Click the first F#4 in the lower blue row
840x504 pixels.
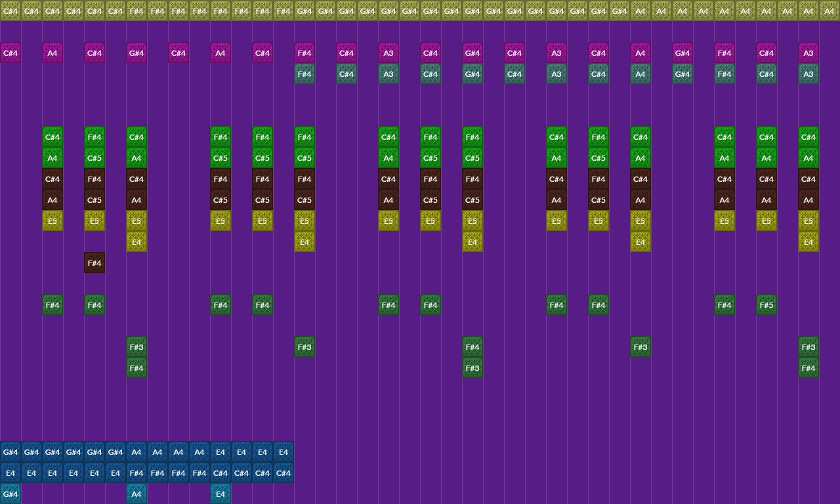point(136,473)
